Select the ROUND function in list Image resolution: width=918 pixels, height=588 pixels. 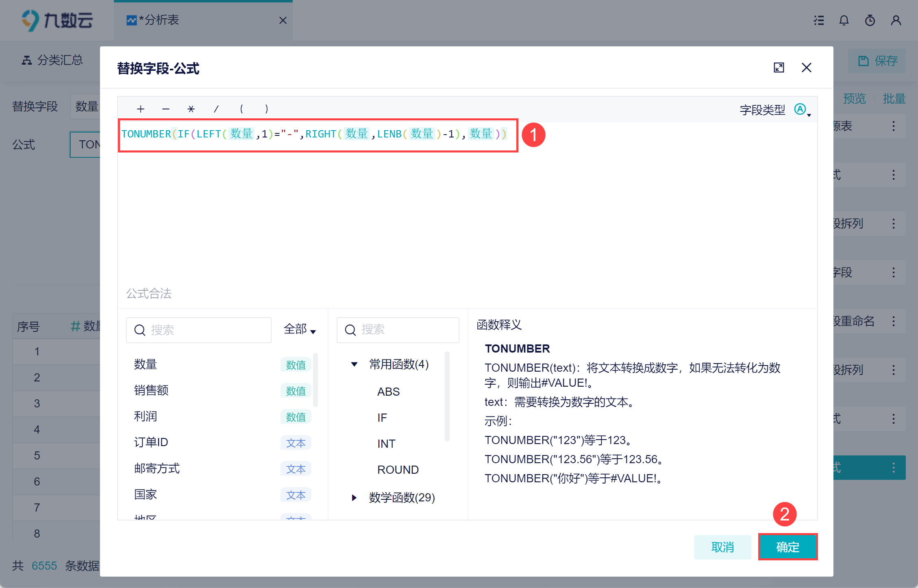tap(398, 470)
